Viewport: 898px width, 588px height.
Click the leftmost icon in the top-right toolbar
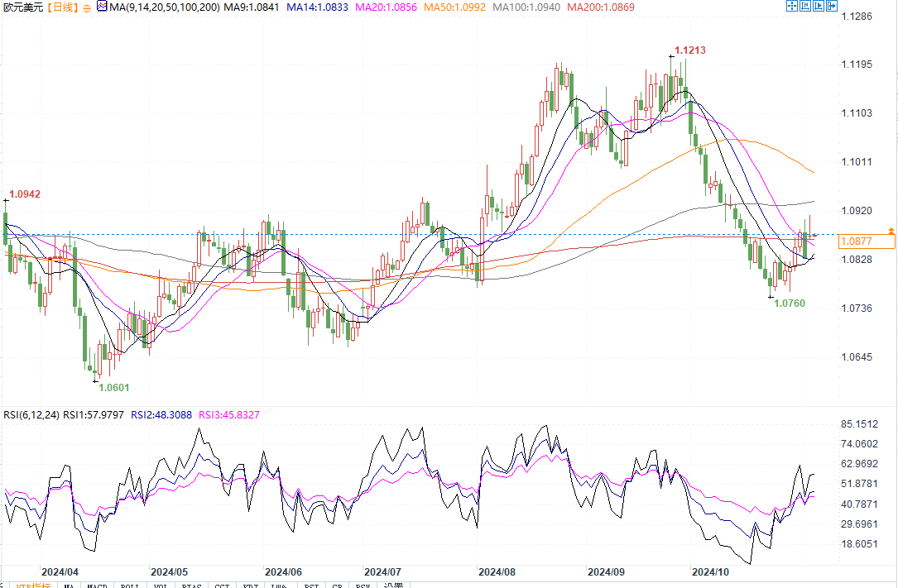(x=791, y=6)
